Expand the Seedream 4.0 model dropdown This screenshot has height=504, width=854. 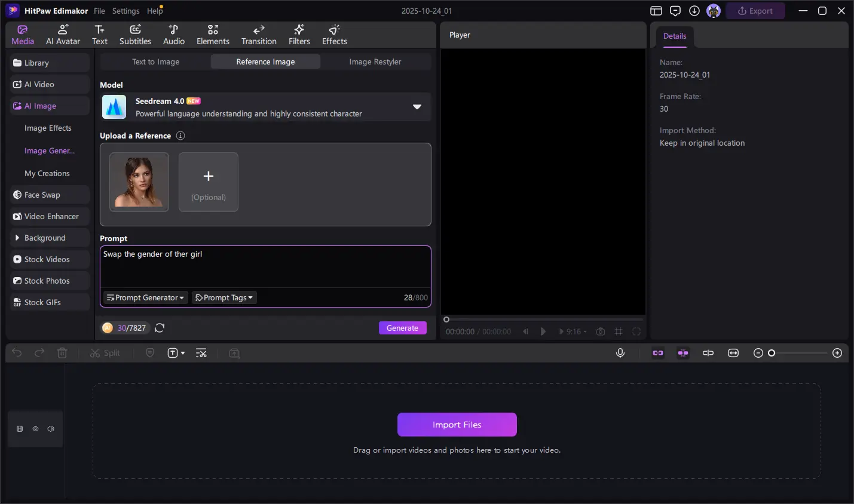click(417, 107)
